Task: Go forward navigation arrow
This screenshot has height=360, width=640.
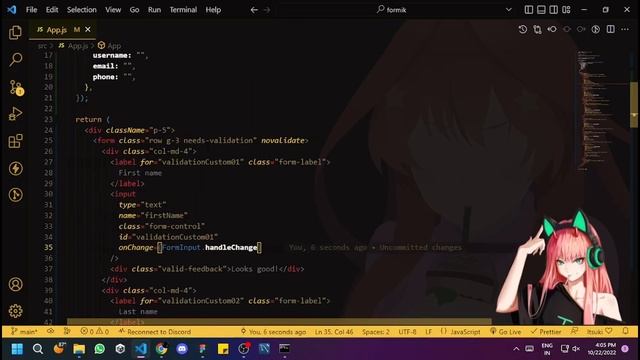Action: click(x=267, y=10)
